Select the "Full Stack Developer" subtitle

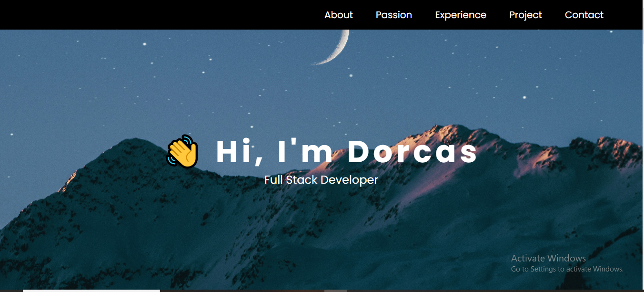coord(321,180)
